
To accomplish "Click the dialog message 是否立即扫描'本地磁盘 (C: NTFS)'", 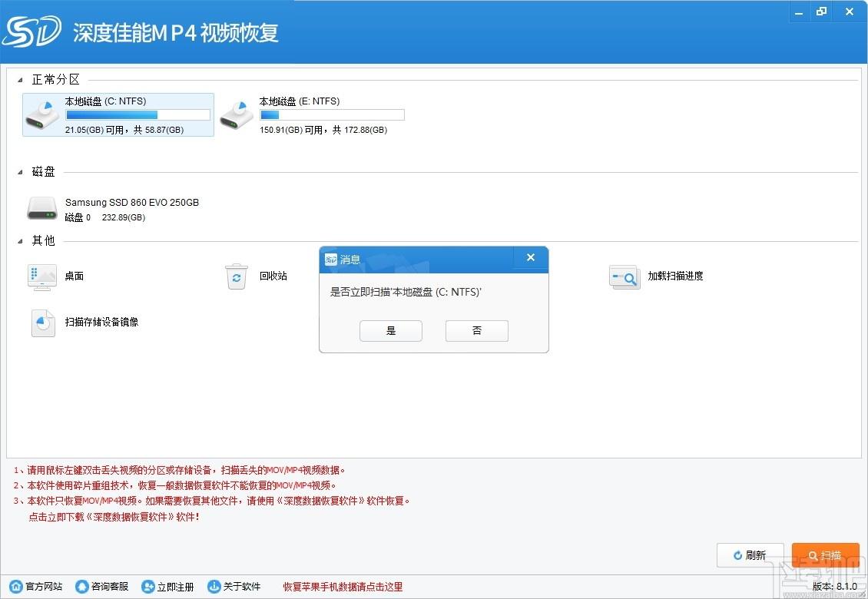I will point(406,292).
